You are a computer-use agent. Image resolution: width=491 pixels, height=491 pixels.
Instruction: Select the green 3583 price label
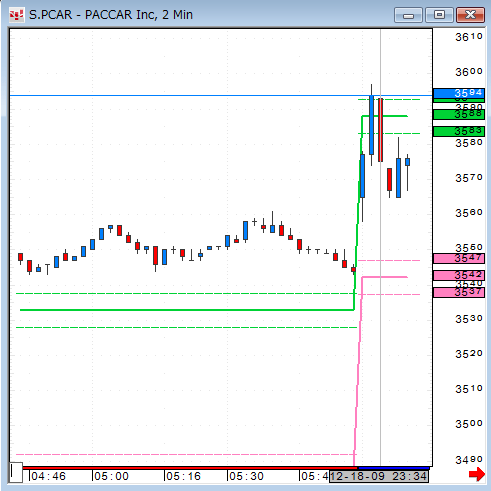coord(459,131)
